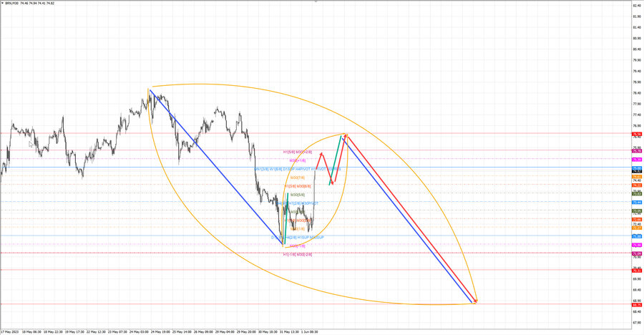
Task: Click the chart symbol dropdown arrow beside BRN,M30
Action: coord(3,3)
